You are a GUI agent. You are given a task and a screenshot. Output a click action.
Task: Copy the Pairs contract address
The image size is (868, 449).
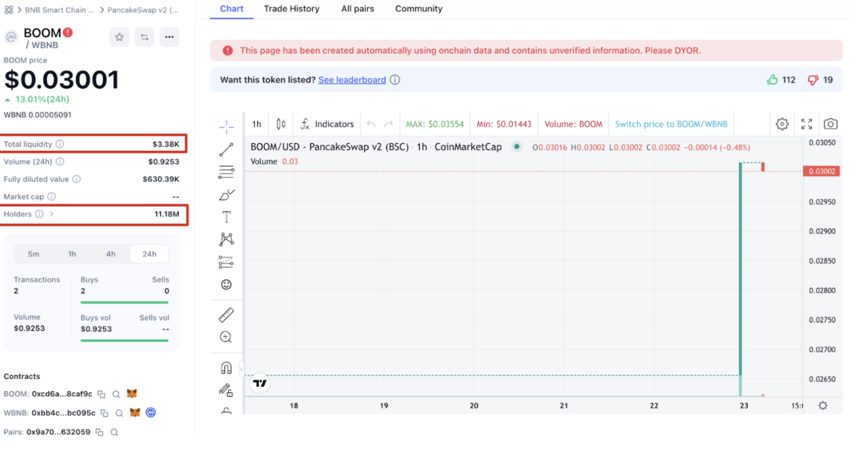(x=99, y=432)
